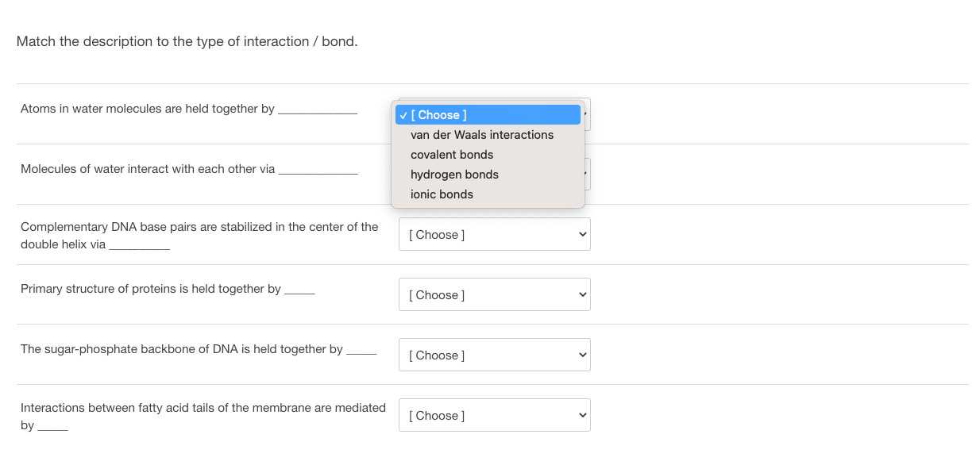The height and width of the screenshot is (461, 980).
Task: Click the chevron on the bottom Choose dropdown
Action: click(x=581, y=415)
